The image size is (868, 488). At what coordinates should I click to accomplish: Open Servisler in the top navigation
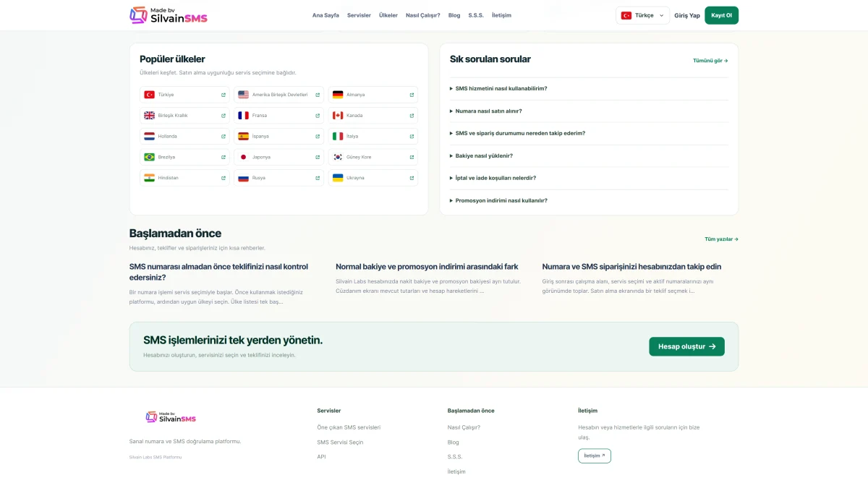click(x=359, y=15)
